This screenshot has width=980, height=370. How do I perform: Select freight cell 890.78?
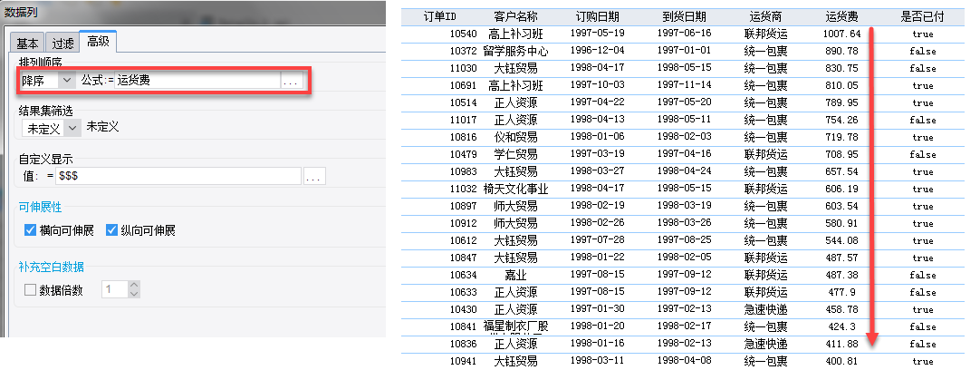point(841,51)
